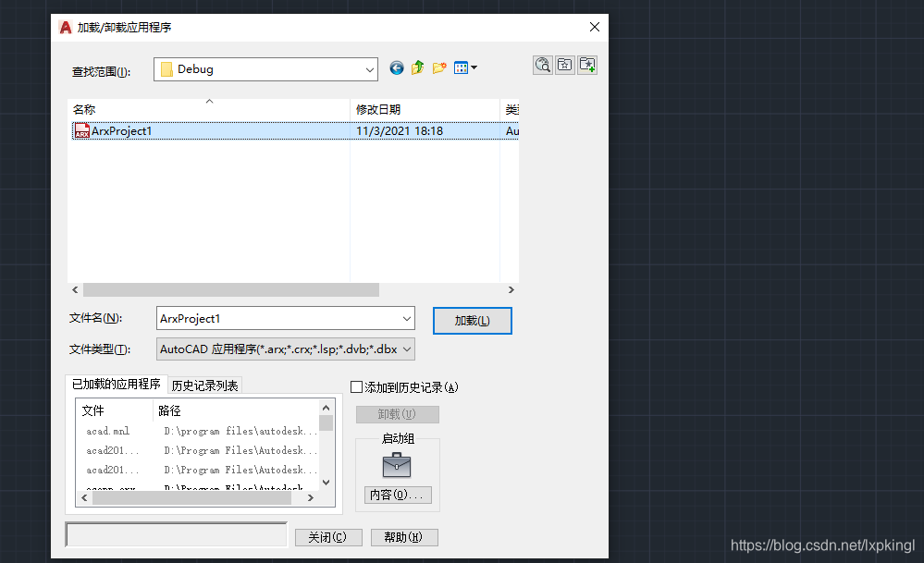
Task: Expand the 查找范围 Debug folder dropdown
Action: click(x=369, y=69)
